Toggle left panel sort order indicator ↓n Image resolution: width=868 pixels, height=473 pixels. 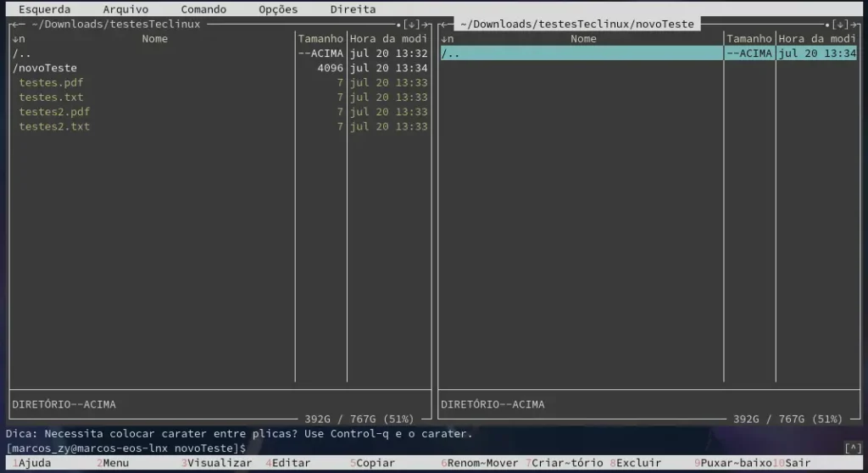pyautogui.click(x=19, y=39)
